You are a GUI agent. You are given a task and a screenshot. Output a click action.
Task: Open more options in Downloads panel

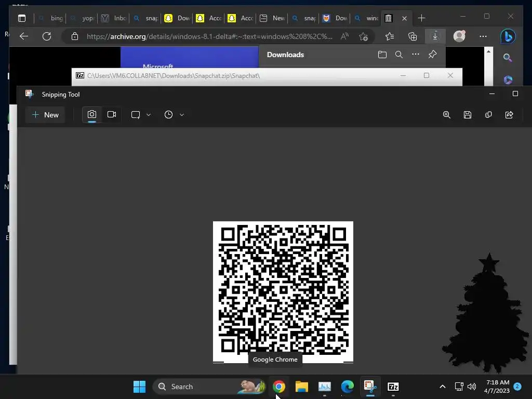coord(416,55)
